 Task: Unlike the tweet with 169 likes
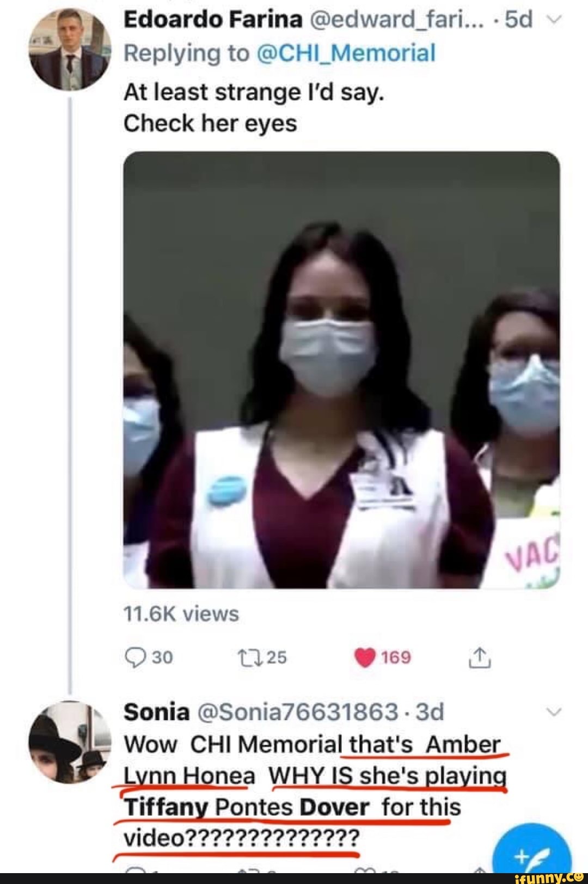365,658
